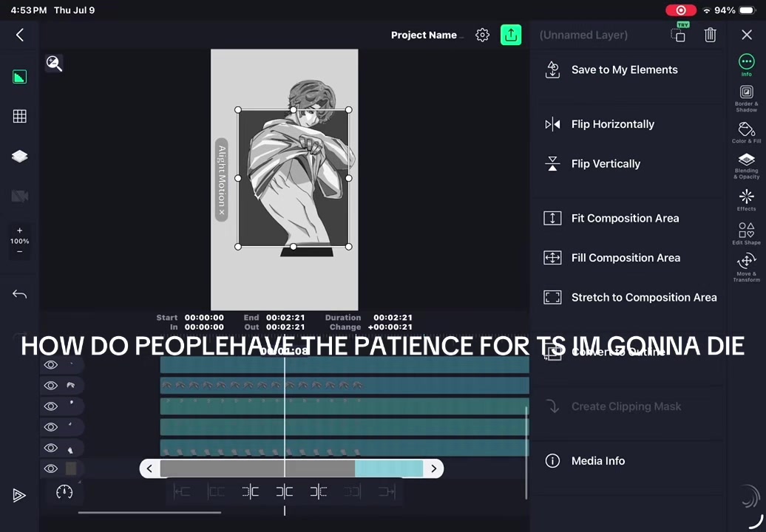Click the selected clip bar in timeline
Screen dimensions: 766x532
(291, 468)
